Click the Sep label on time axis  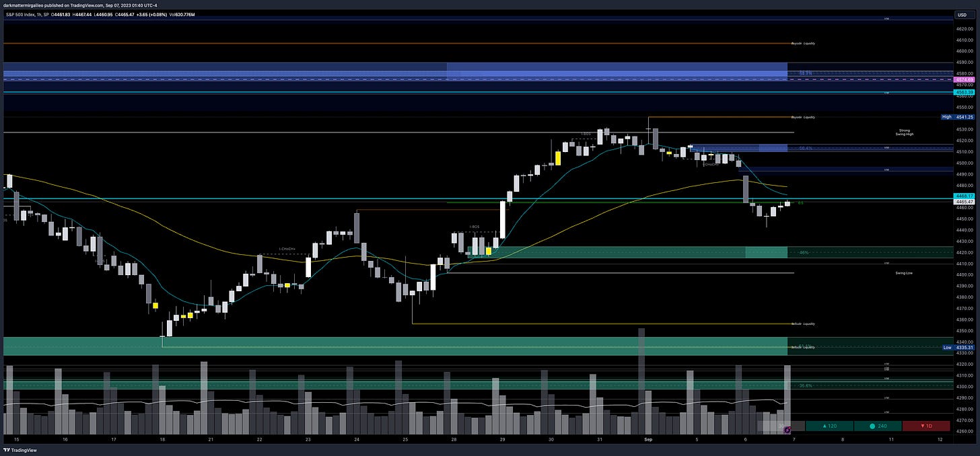(x=647, y=439)
